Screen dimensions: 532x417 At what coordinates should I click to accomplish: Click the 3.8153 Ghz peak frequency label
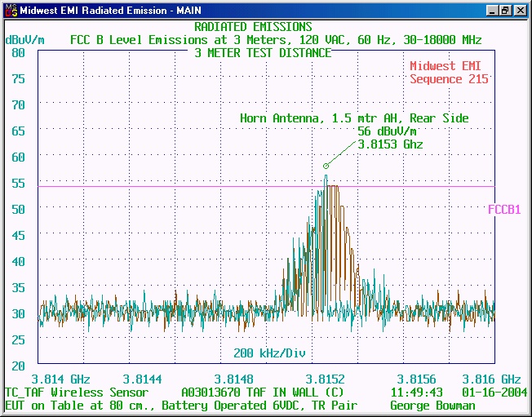point(390,144)
